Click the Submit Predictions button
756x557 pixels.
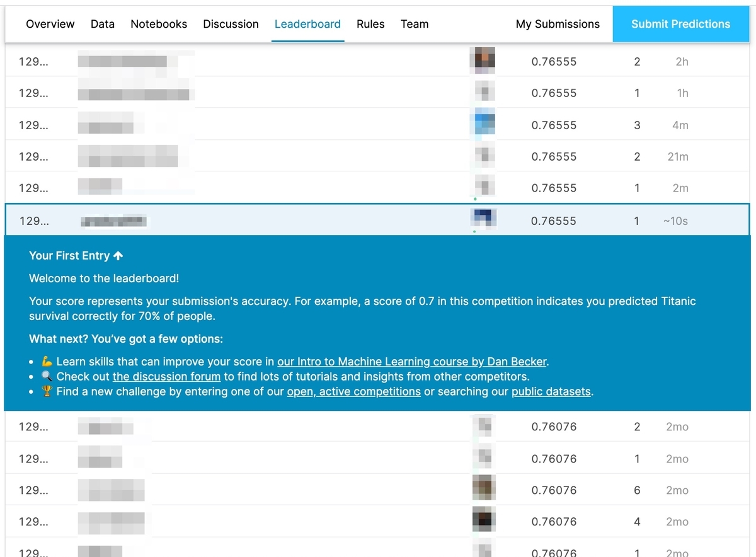(681, 24)
